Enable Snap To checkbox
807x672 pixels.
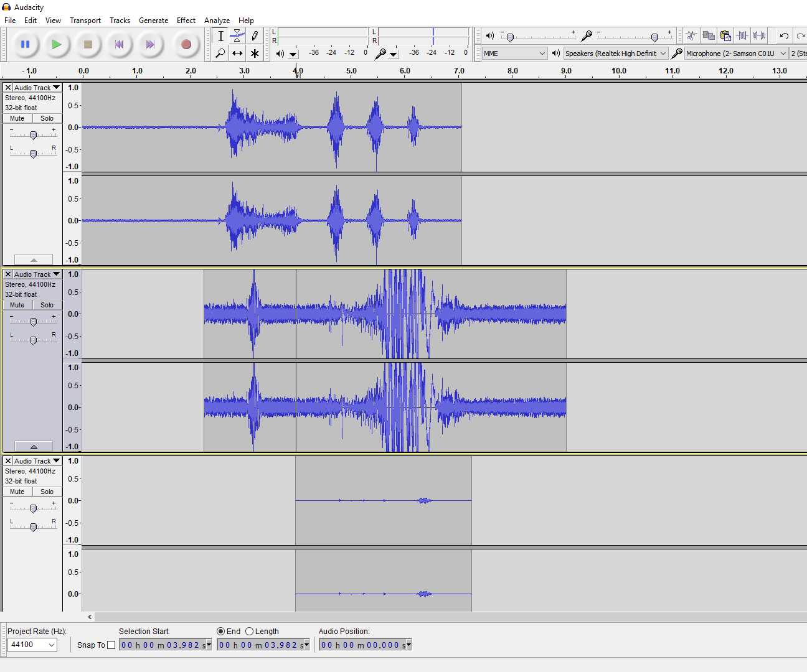click(x=111, y=645)
